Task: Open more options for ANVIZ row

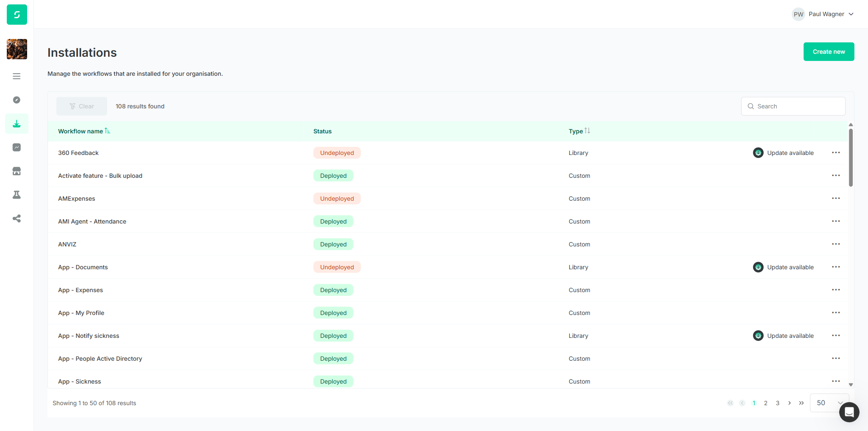Action: 836,244
